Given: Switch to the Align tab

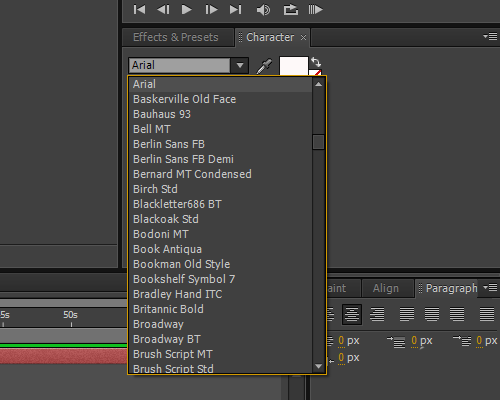Looking at the screenshot, I should tap(386, 288).
